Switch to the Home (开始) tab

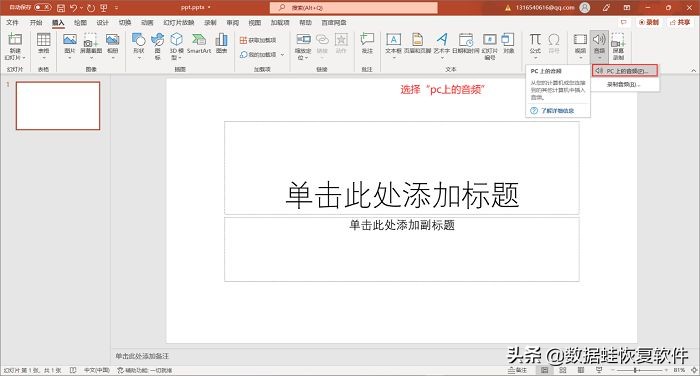tap(36, 22)
